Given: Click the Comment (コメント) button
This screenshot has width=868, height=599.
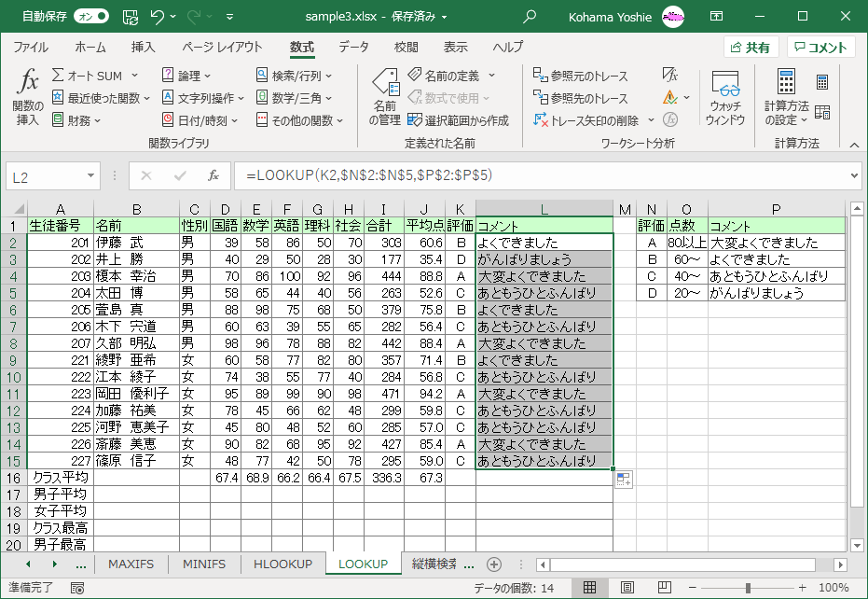Looking at the screenshot, I should [x=820, y=48].
